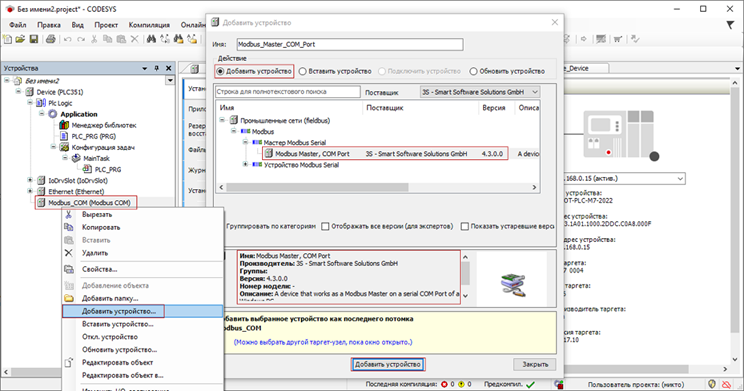The height and width of the screenshot is (391, 744).
Task: Choose Добавить устройство... in context menu
Action: [142, 311]
